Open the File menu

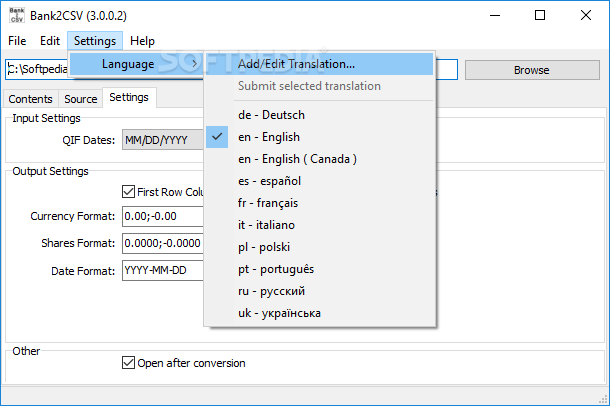(17, 41)
